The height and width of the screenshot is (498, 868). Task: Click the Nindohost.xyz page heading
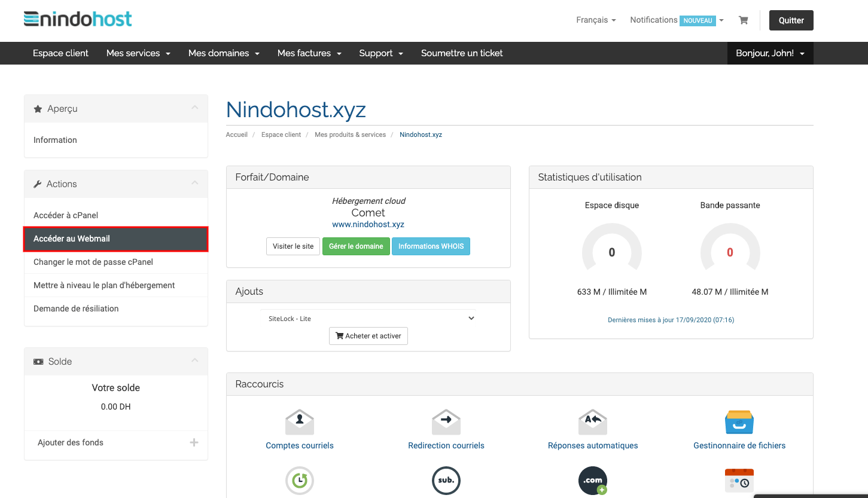296,110
